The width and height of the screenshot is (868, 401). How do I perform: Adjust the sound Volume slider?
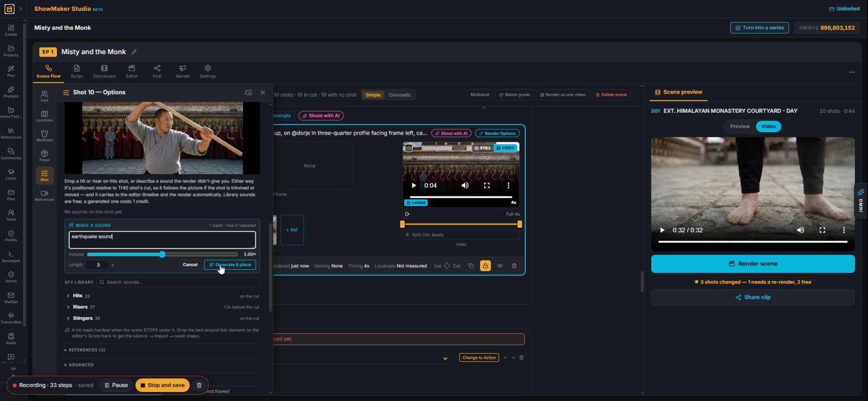(x=162, y=255)
